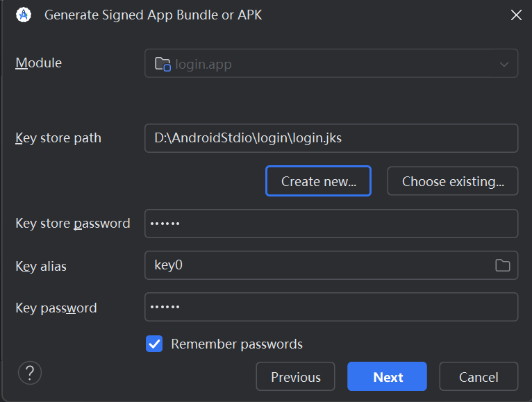The height and width of the screenshot is (402, 532).
Task: Dismiss the dialog with the Cancel button
Action: click(479, 377)
